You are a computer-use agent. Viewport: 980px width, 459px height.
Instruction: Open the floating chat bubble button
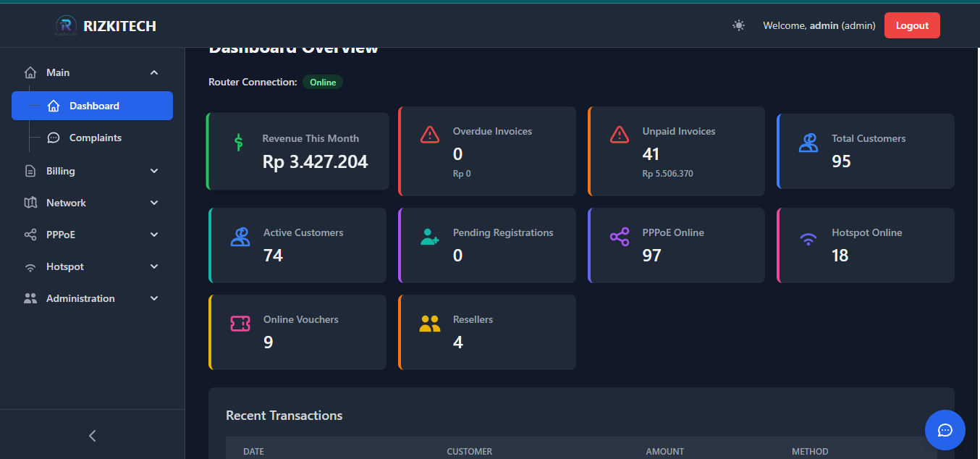click(x=945, y=430)
